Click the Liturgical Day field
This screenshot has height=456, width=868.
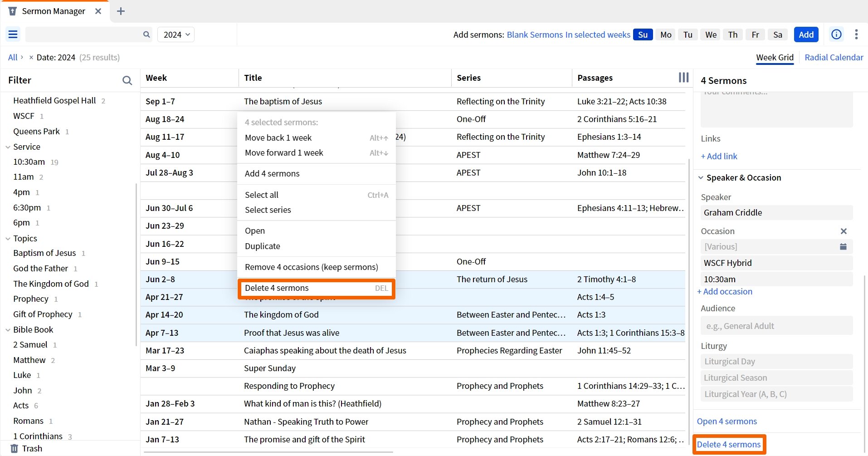coord(776,362)
